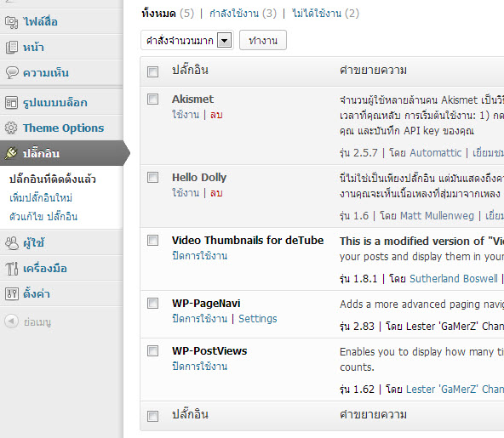This screenshot has height=438, width=504.
Task: Open WP-PageNavi Settings link
Action: (257, 319)
